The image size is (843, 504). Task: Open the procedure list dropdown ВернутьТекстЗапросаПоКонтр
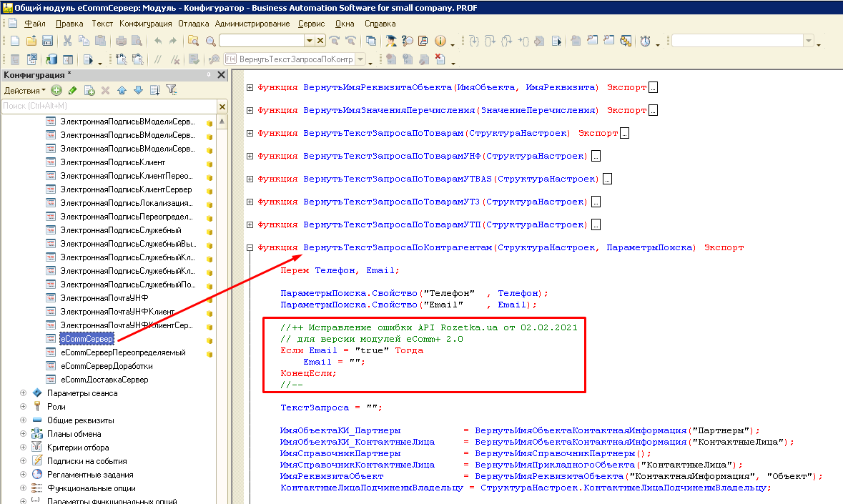360,59
